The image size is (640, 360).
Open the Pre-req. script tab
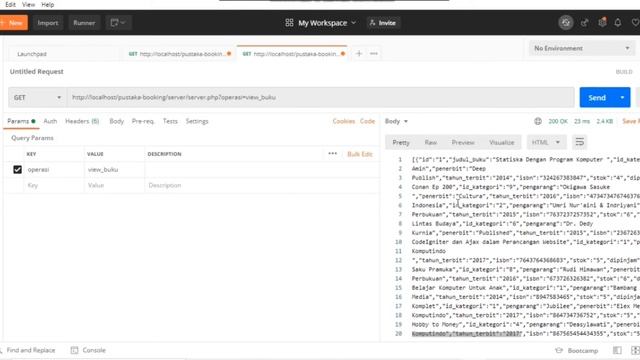[143, 121]
